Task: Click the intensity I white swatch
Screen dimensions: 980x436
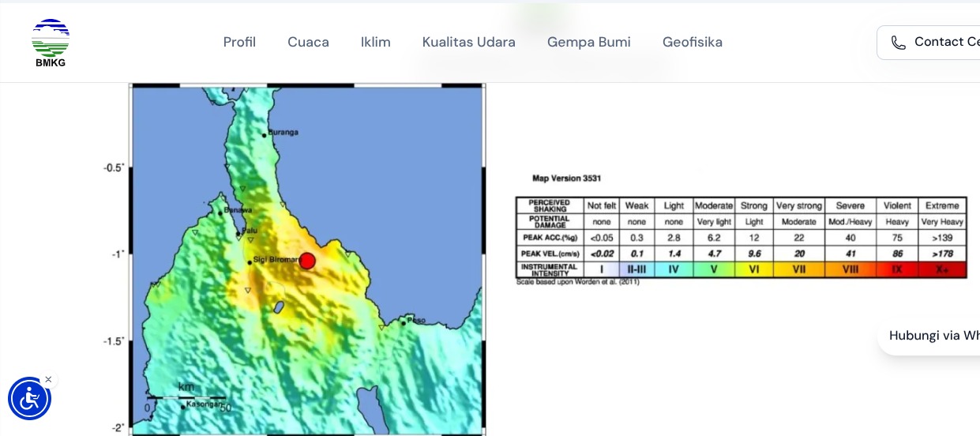Action: point(602,269)
